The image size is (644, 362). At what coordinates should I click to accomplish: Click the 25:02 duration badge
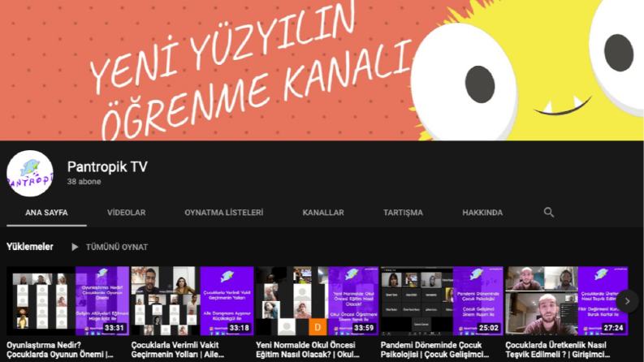click(488, 328)
